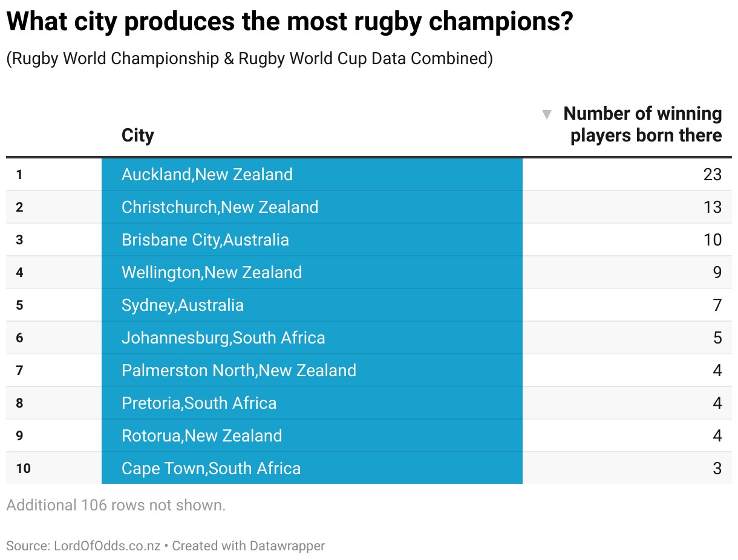Select the Auckland, New Zealand row
The height and width of the screenshot is (560, 738).
click(x=207, y=175)
